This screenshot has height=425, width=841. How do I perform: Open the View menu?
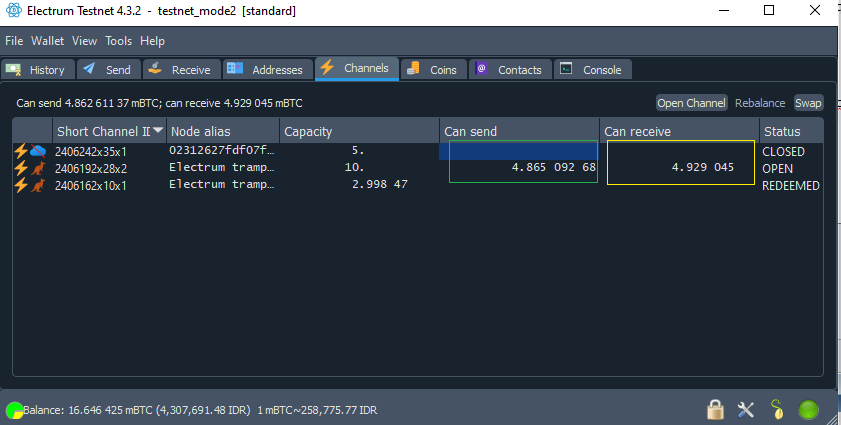pos(84,41)
